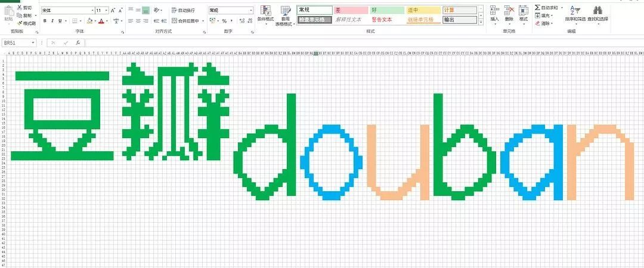Apply the green 好 cell style
This screenshot has width=644, height=268.
click(x=388, y=10)
